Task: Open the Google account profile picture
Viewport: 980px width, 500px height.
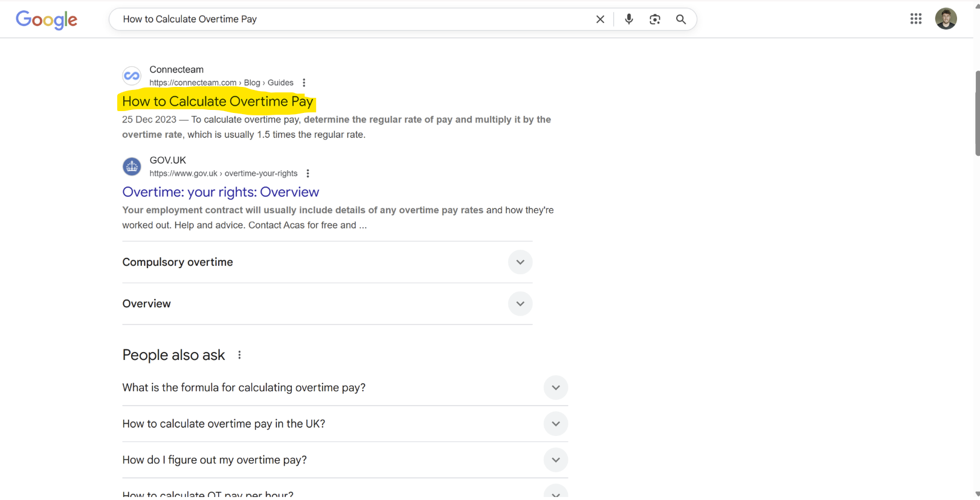Action: (x=946, y=19)
